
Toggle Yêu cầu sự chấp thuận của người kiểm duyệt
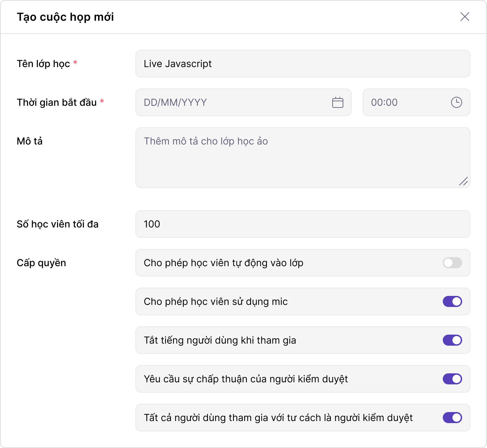click(x=452, y=379)
